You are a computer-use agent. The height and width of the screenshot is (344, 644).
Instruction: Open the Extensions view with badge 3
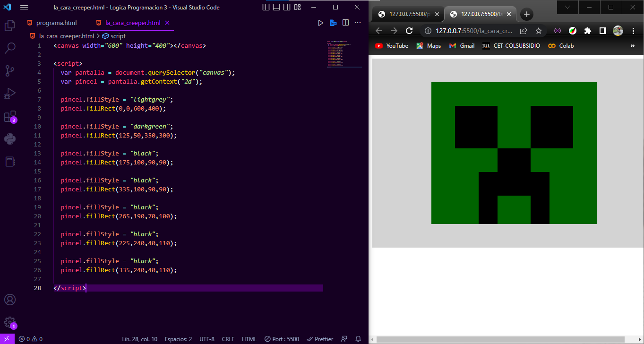[10, 116]
